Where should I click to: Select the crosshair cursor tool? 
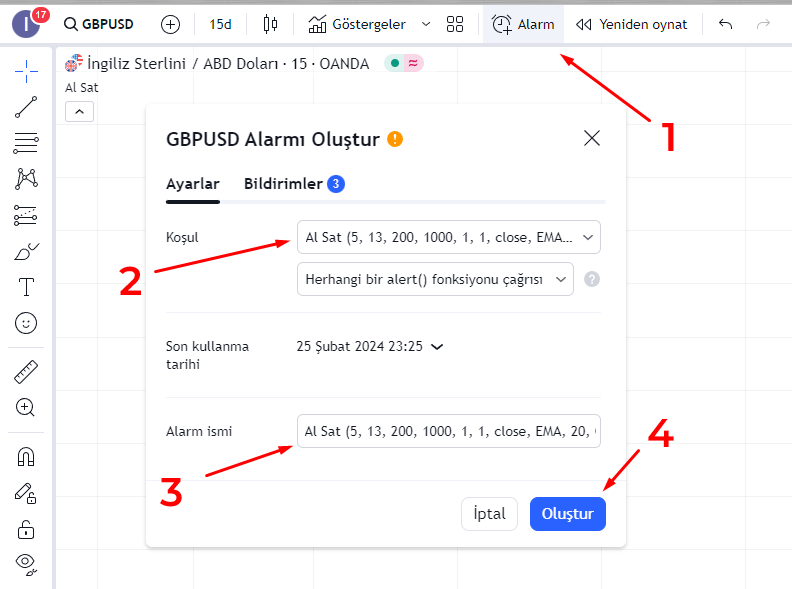pyautogui.click(x=26, y=71)
